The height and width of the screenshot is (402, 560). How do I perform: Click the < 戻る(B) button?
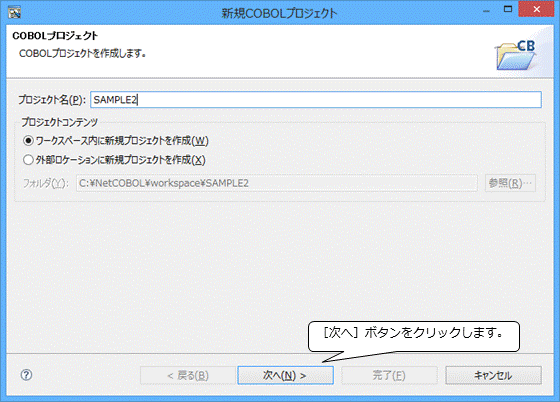tap(188, 375)
